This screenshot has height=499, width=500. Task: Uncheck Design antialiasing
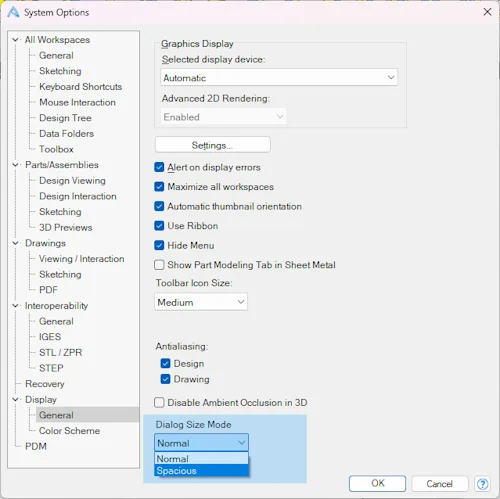pyautogui.click(x=165, y=363)
